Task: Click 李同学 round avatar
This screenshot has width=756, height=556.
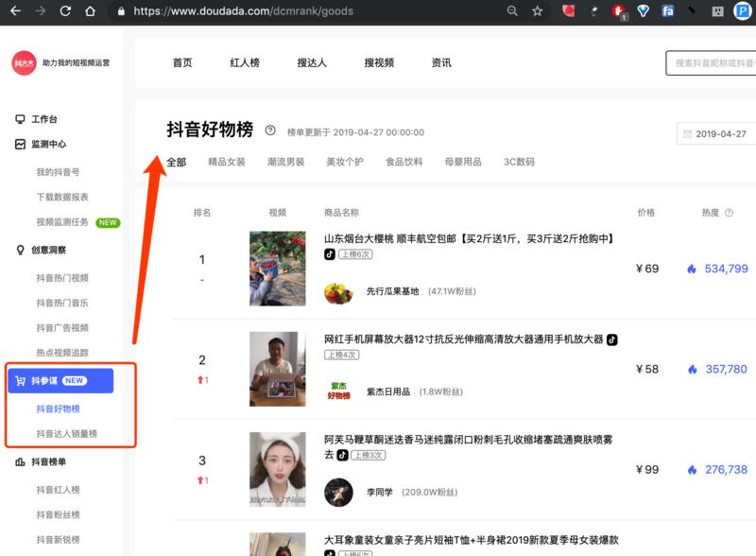Action: (x=338, y=493)
